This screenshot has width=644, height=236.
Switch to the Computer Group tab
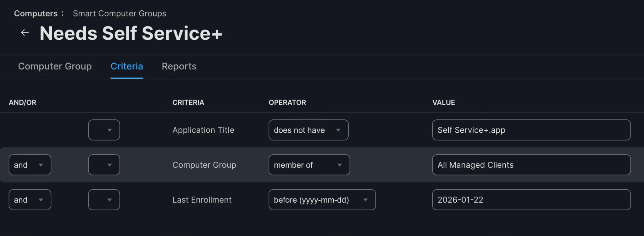click(55, 66)
